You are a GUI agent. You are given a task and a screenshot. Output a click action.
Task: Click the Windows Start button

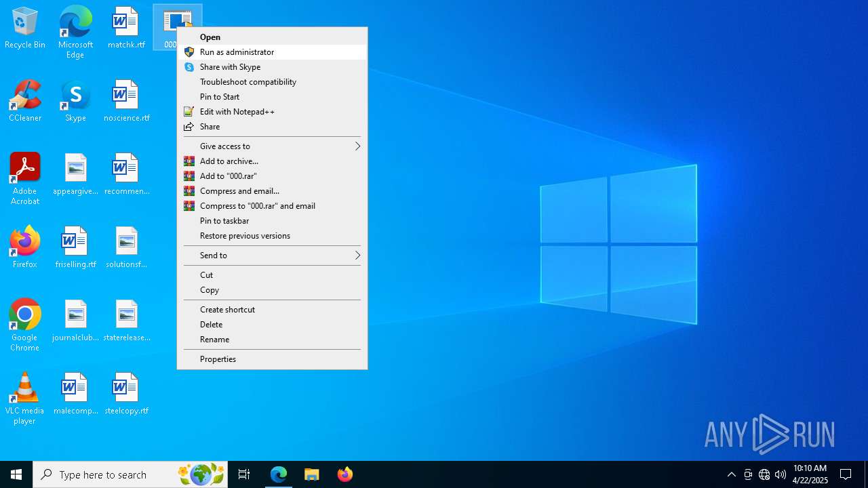tap(16, 474)
